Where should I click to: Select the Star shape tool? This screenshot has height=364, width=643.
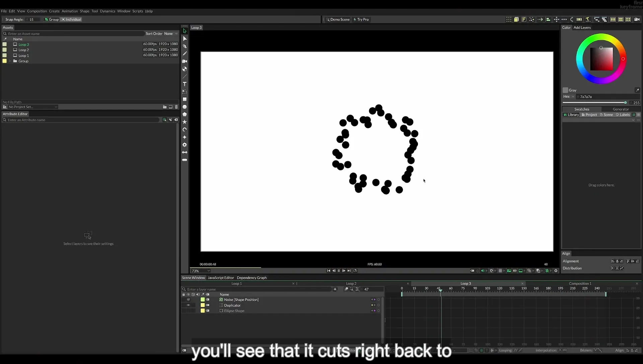coord(185,122)
